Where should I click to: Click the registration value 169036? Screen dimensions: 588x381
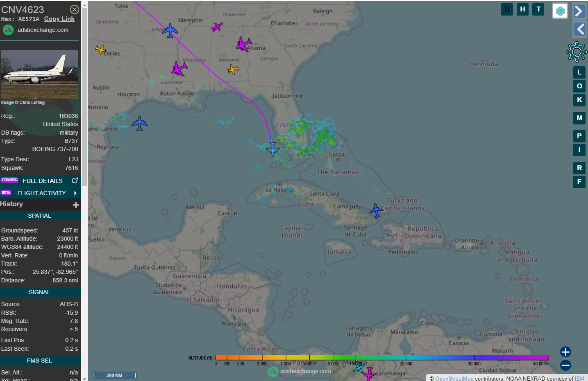pyautogui.click(x=68, y=116)
